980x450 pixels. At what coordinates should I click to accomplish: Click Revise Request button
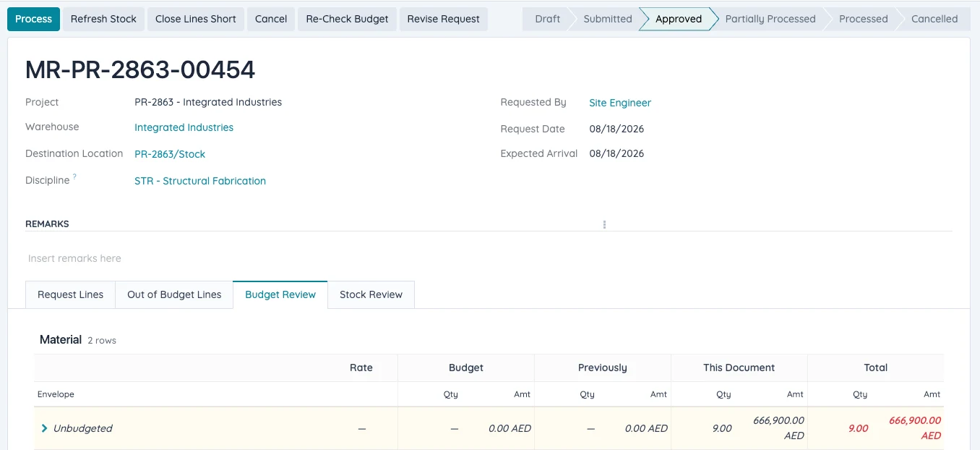[443, 19]
